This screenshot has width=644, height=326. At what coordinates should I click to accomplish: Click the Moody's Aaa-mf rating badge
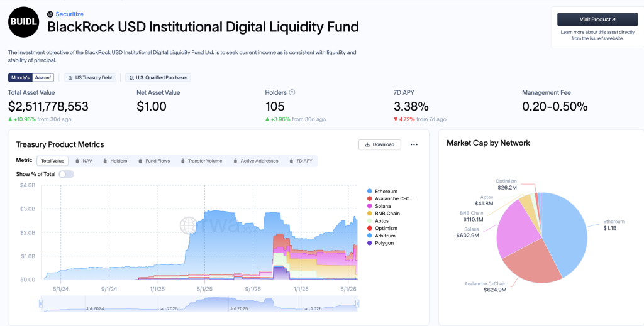[x=31, y=77]
